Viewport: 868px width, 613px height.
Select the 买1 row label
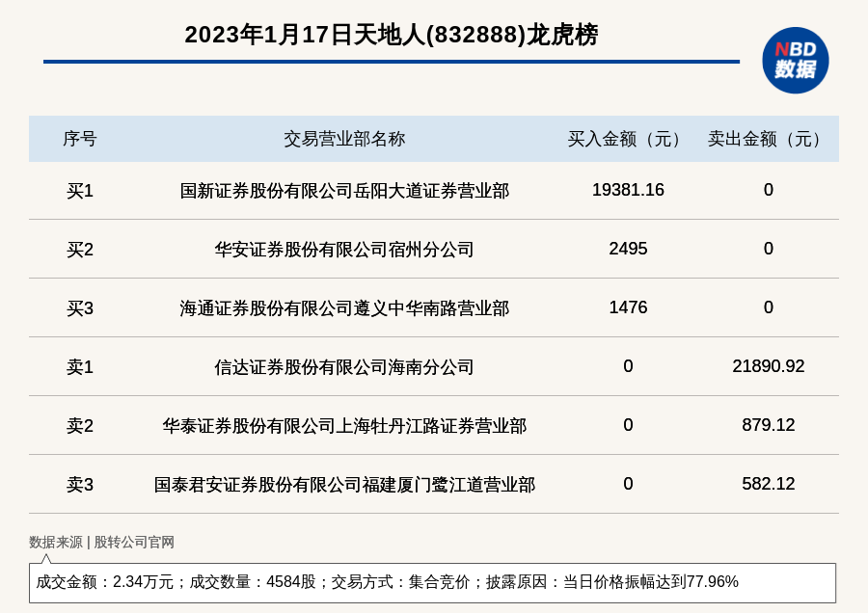pyautogui.click(x=80, y=191)
